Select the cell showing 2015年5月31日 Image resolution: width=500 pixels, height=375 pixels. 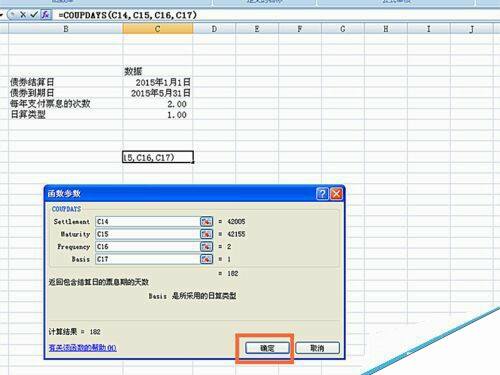point(158,93)
